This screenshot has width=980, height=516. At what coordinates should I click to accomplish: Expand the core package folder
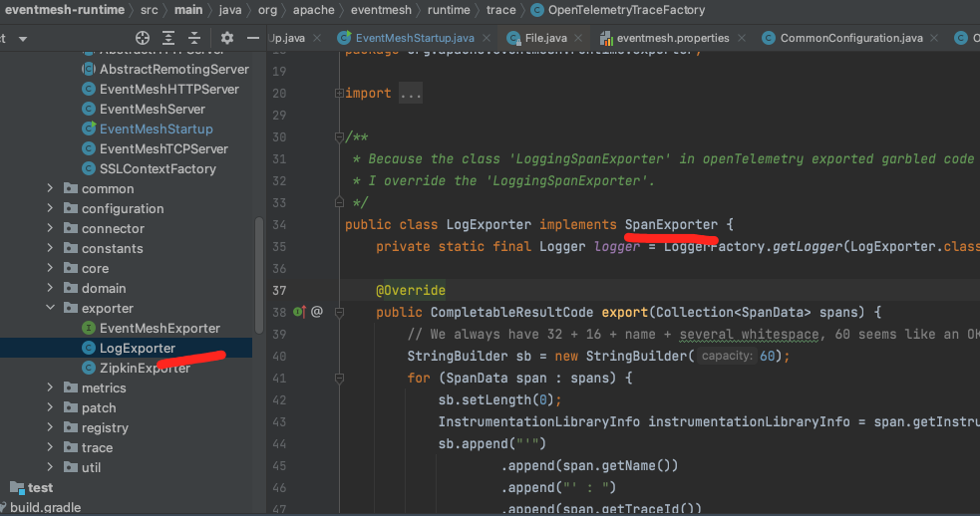tap(50, 268)
